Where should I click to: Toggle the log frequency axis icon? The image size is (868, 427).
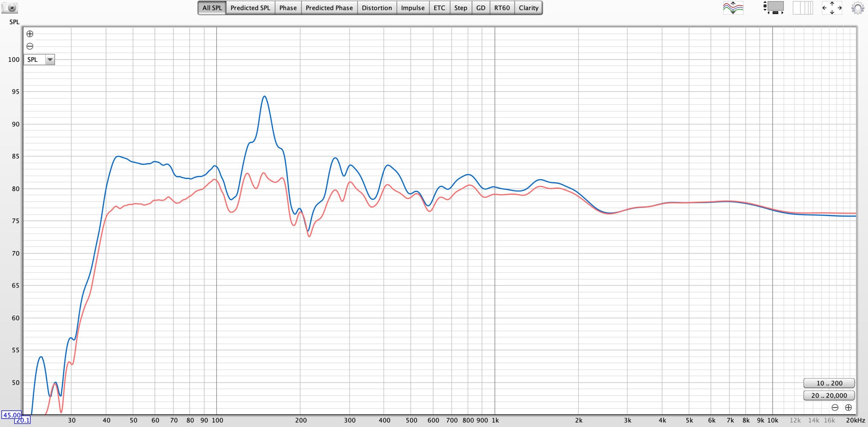click(803, 7)
